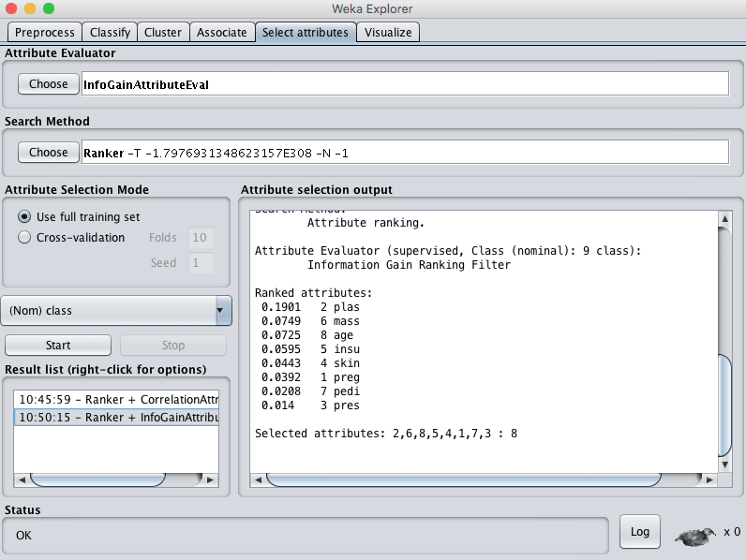Open the Log window

[x=639, y=532]
